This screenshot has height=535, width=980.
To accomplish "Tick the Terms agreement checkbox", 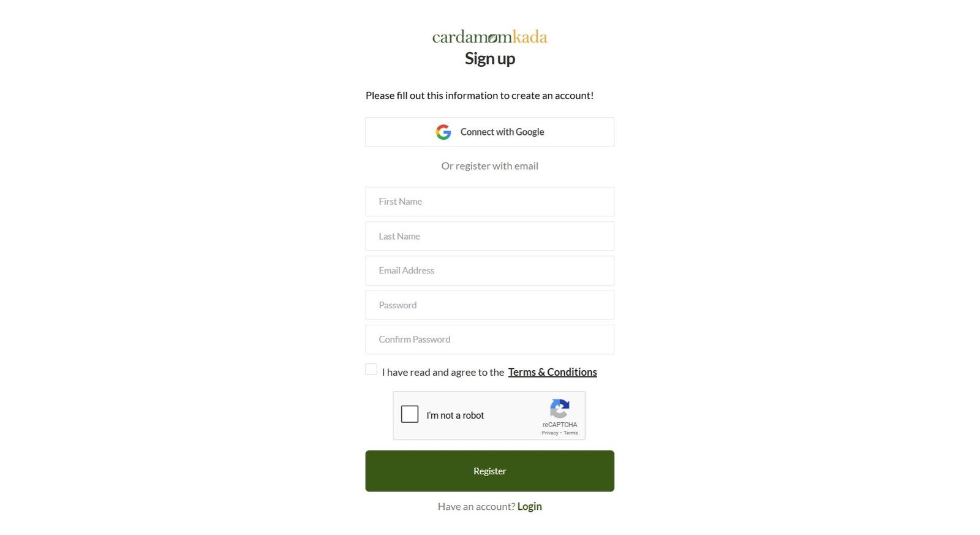I will point(371,369).
